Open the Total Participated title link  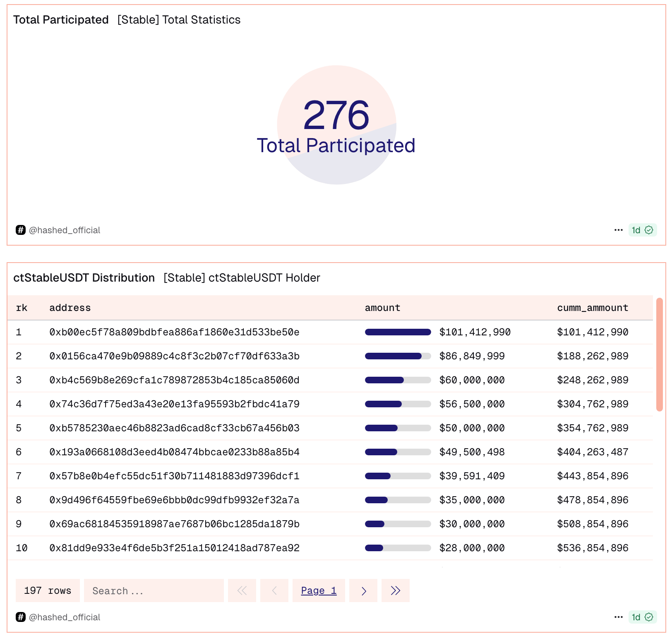pyautogui.click(x=61, y=20)
